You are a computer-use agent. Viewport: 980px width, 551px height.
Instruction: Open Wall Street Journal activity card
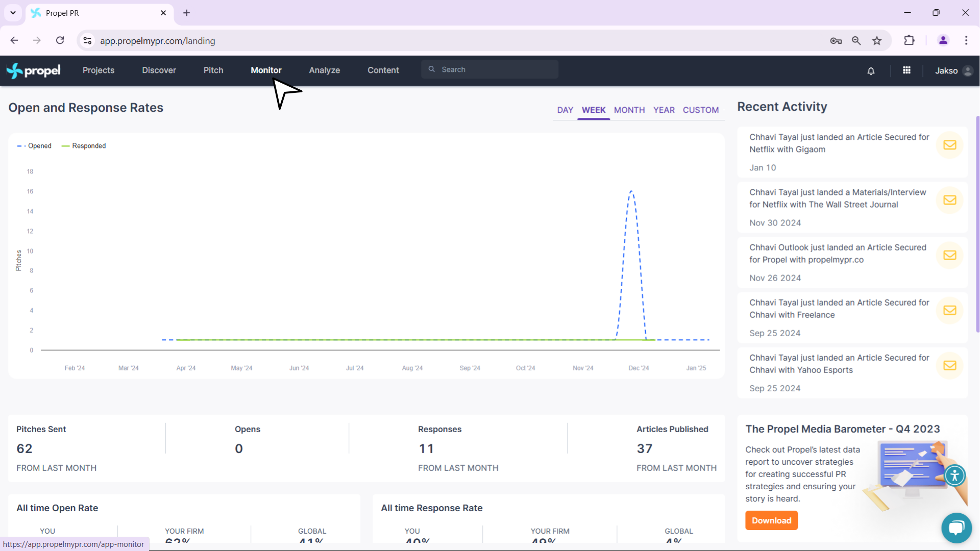(x=852, y=207)
